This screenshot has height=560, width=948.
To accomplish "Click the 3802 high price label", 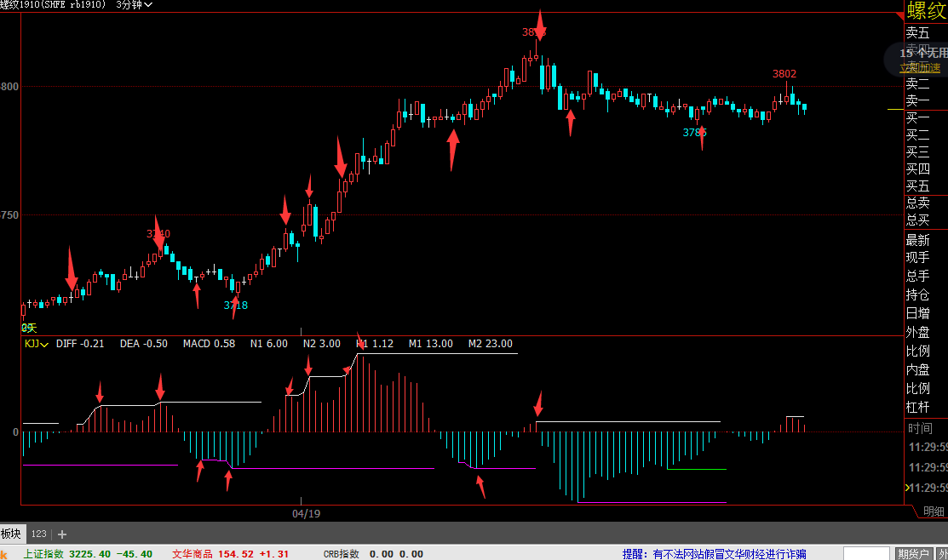I will (x=784, y=74).
